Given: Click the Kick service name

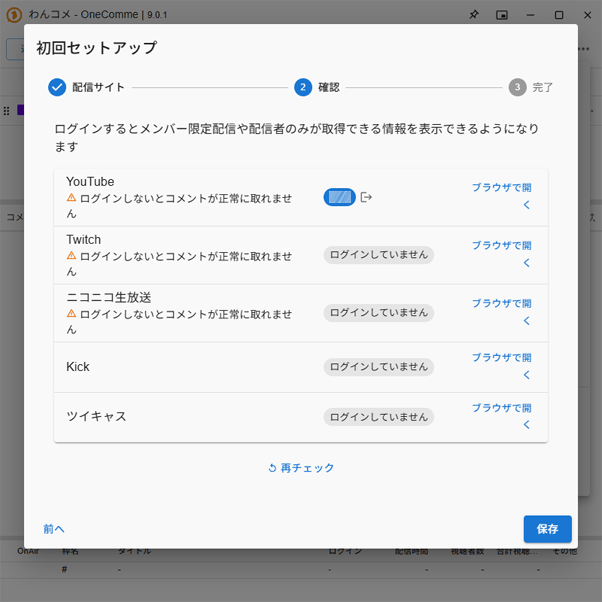Looking at the screenshot, I should [78, 367].
